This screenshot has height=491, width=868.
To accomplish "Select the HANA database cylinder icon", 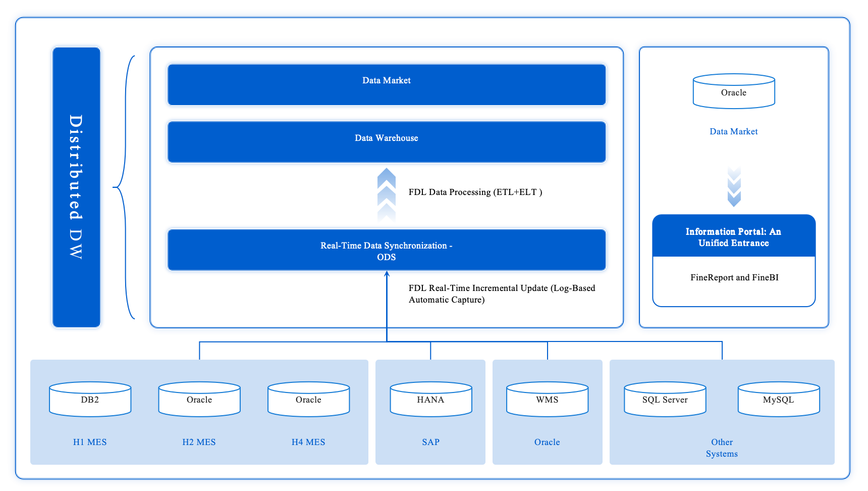I will [x=430, y=399].
